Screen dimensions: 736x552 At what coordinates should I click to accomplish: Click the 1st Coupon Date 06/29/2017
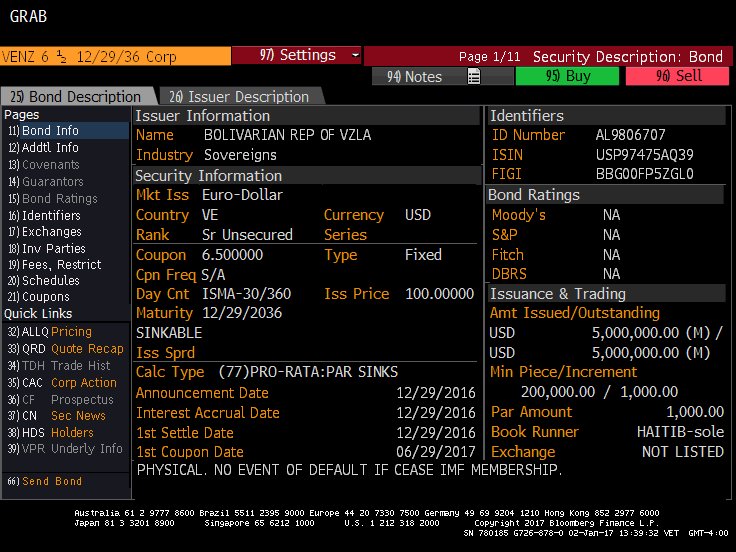click(436, 452)
